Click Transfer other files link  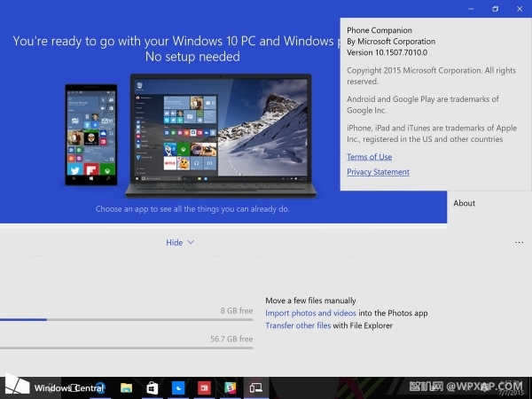pos(298,325)
